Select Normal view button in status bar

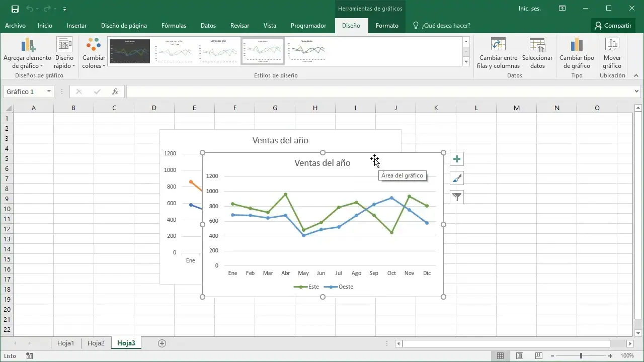click(500, 356)
